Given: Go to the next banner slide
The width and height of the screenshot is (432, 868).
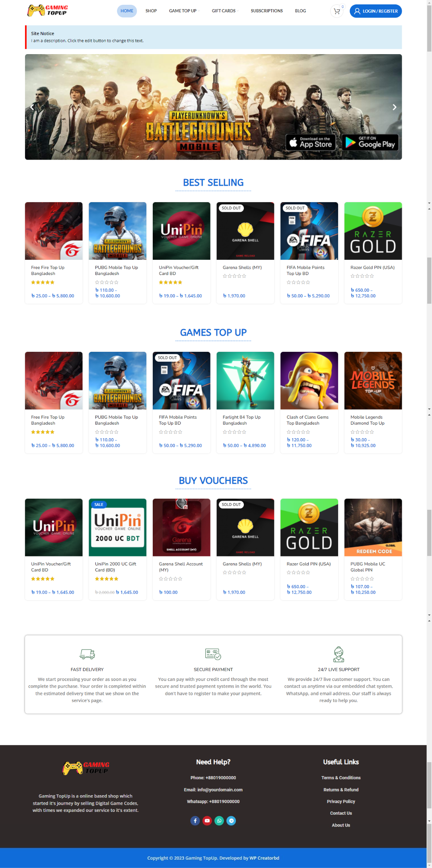Looking at the screenshot, I should tap(394, 107).
